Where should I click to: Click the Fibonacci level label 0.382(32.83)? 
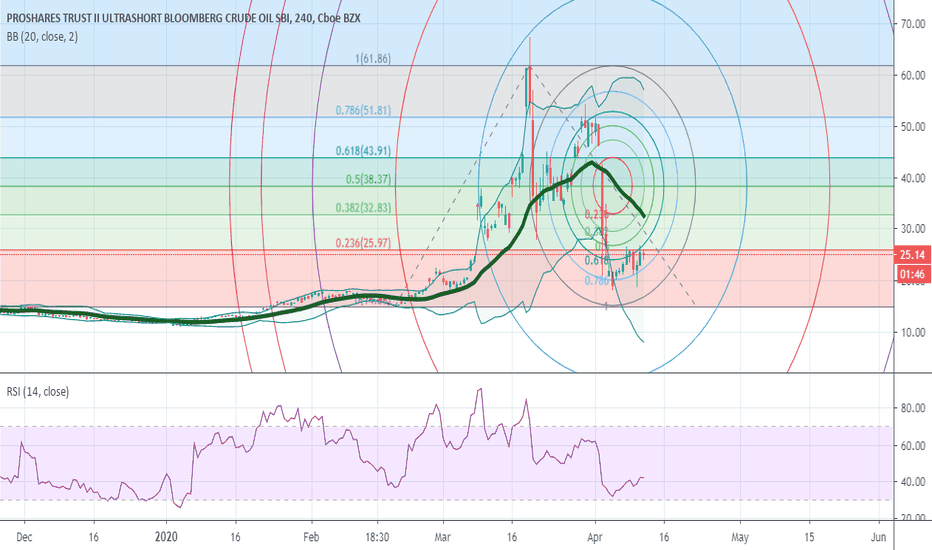363,208
